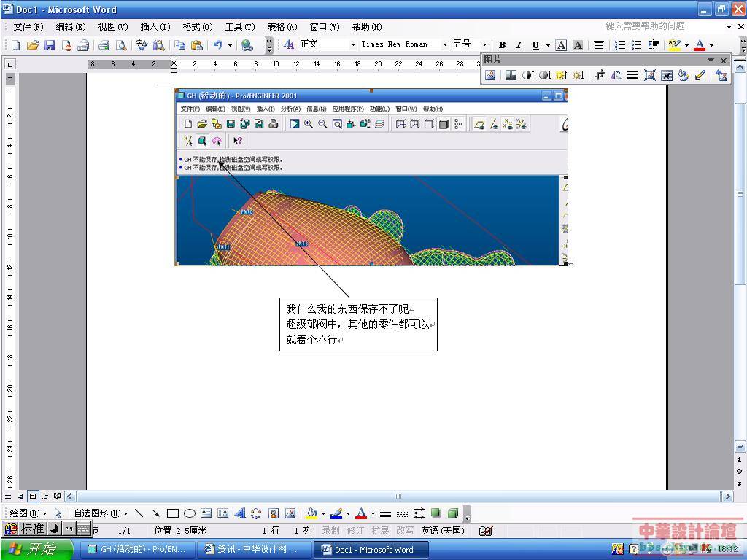Open the Times New Roman font dropdown
This screenshot has height=560, width=747.
click(445, 44)
